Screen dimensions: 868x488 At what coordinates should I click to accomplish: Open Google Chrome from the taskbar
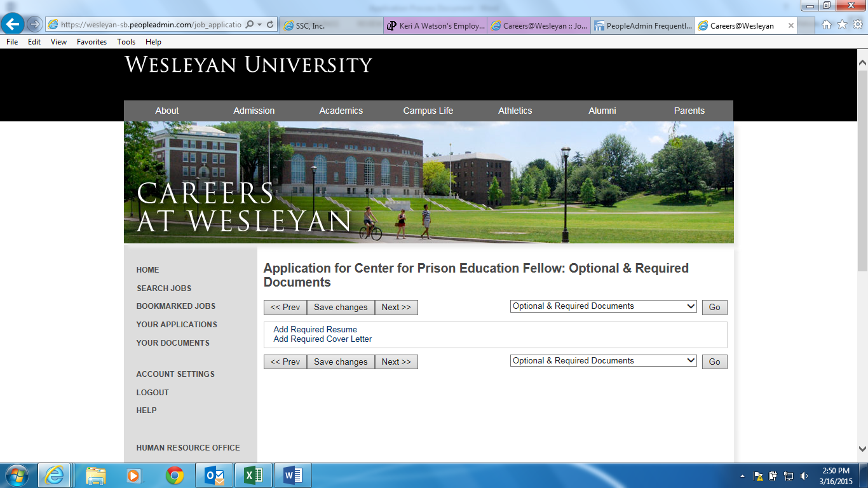175,475
